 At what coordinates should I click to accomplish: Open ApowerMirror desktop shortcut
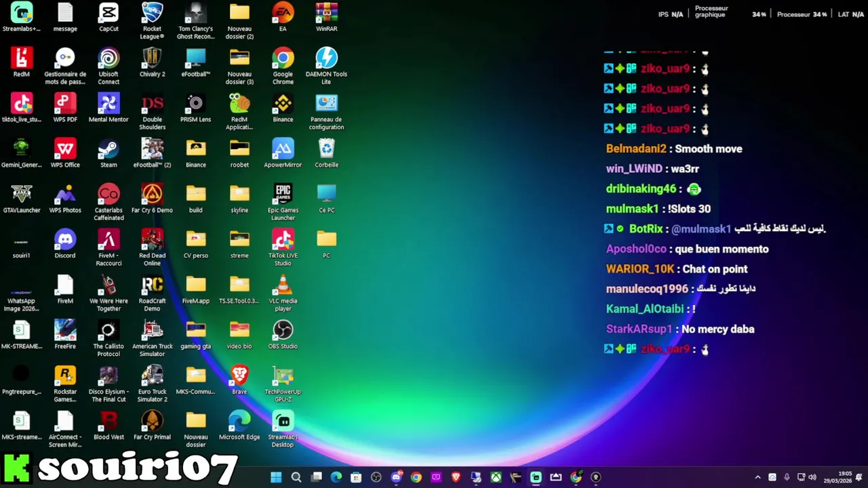(x=283, y=153)
